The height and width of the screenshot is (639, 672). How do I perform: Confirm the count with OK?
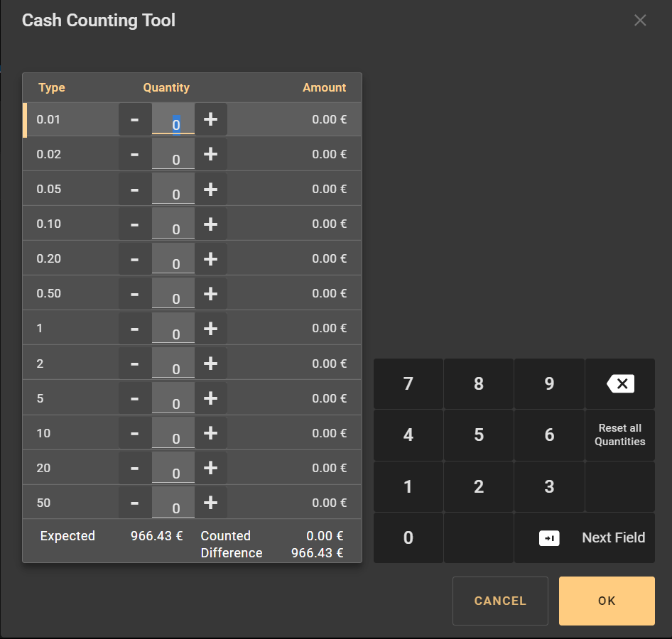607,601
